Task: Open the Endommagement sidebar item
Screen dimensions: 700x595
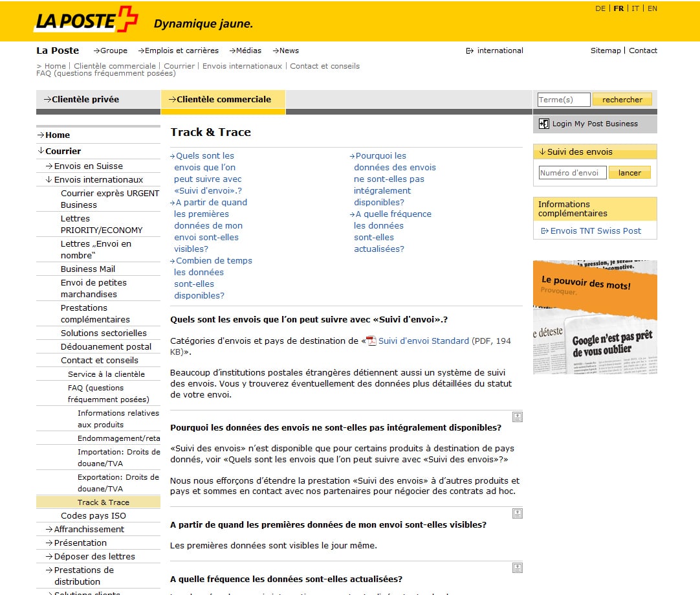Action: pos(119,438)
